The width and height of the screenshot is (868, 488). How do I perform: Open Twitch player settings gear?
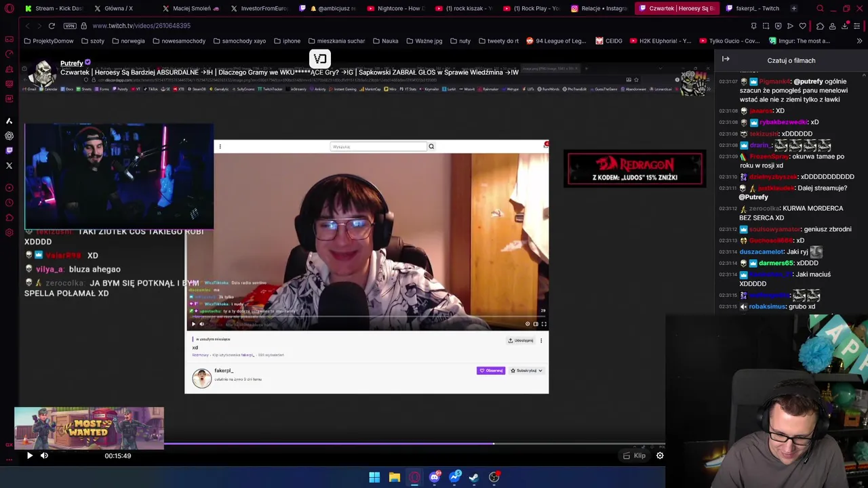[x=660, y=455]
